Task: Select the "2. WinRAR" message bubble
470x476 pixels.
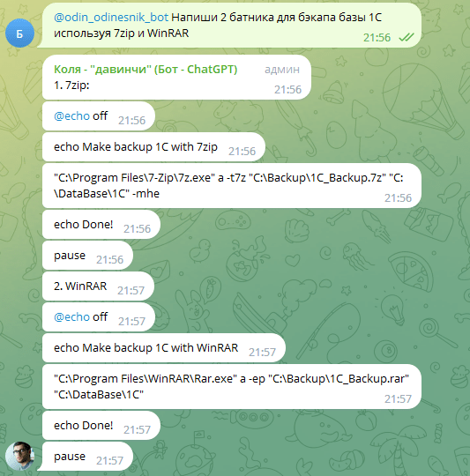Action: click(98, 286)
